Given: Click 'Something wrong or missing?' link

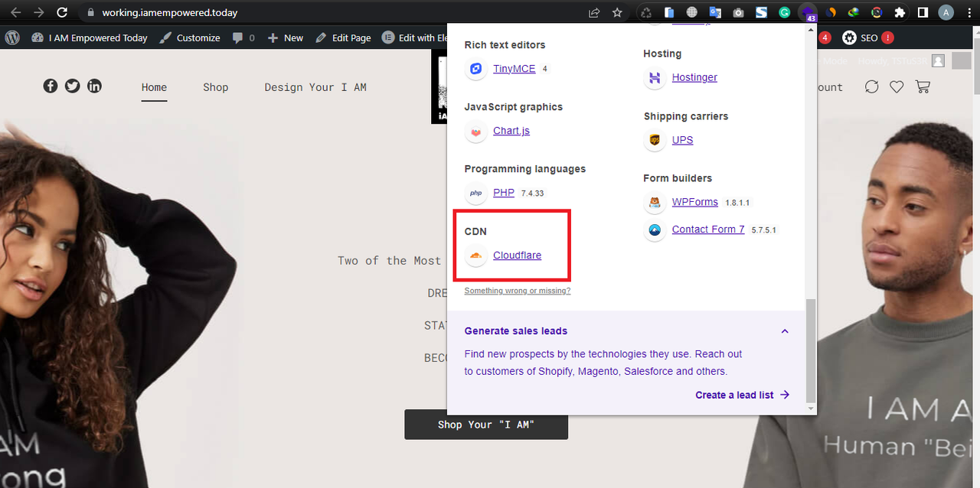Looking at the screenshot, I should (518, 291).
